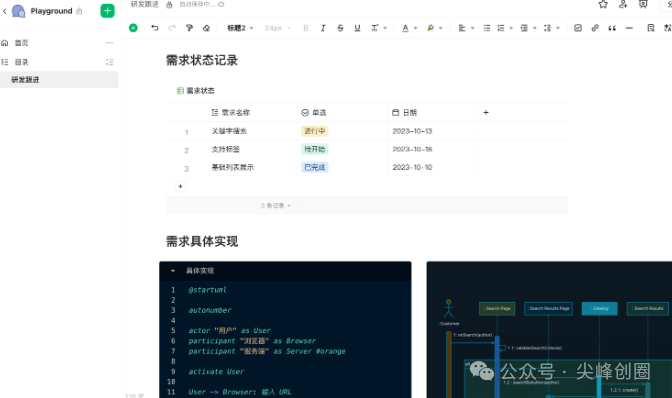This screenshot has width=672, height=398.
Task: Toggle bold formatting
Action: click(x=306, y=28)
